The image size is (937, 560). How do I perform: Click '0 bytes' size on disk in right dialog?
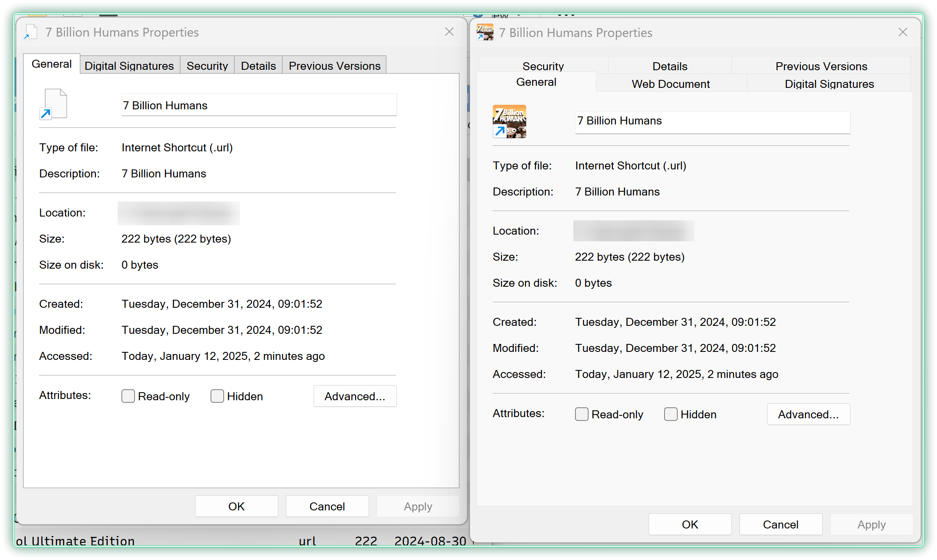click(593, 283)
